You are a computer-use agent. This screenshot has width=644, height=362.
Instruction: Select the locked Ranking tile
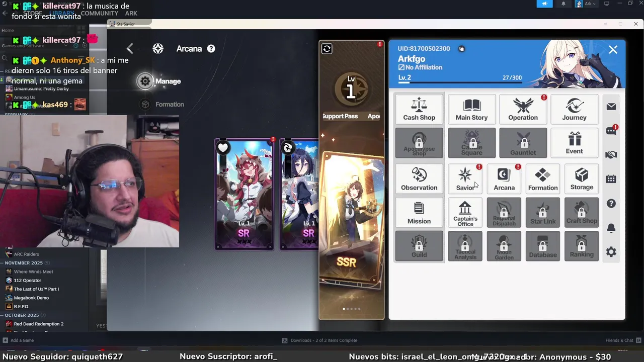582,246
